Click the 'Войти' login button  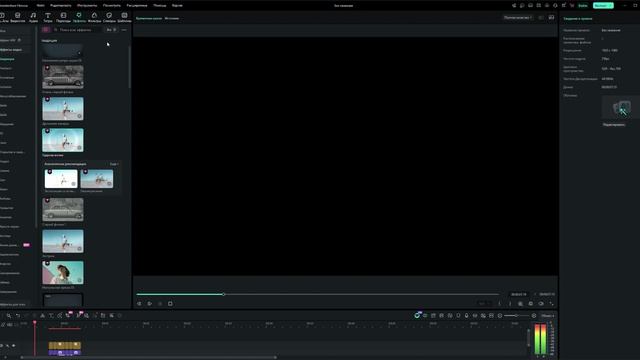pos(583,5)
